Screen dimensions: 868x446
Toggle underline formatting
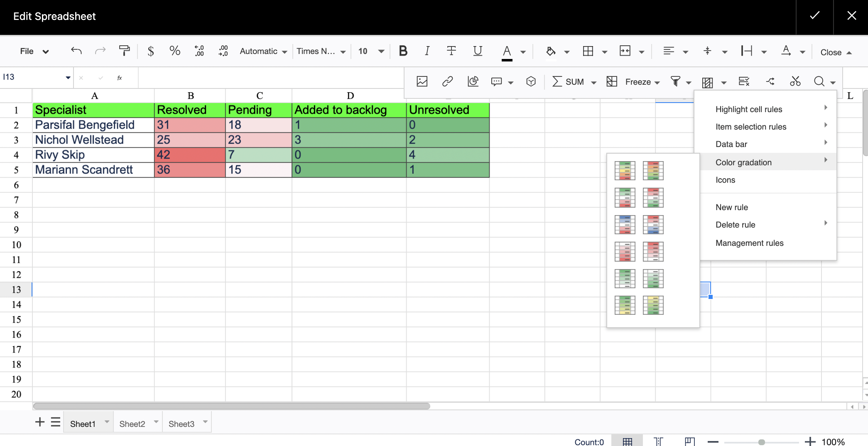(478, 51)
